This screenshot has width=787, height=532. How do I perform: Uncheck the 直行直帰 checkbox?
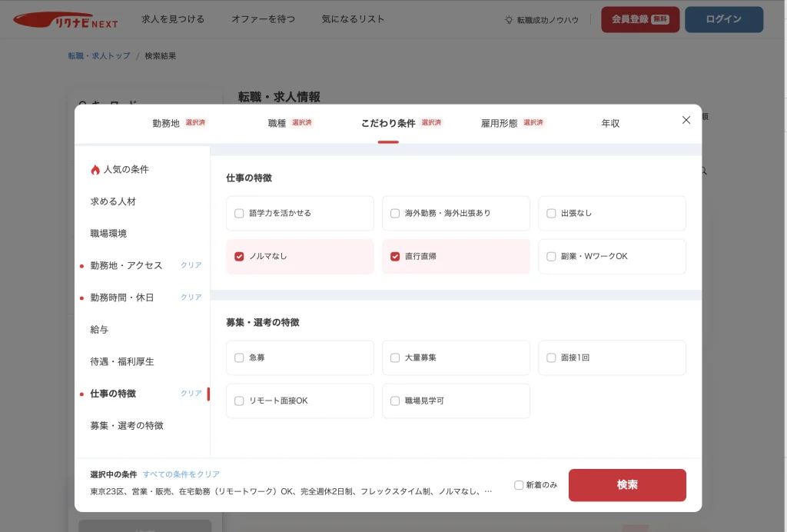click(395, 257)
